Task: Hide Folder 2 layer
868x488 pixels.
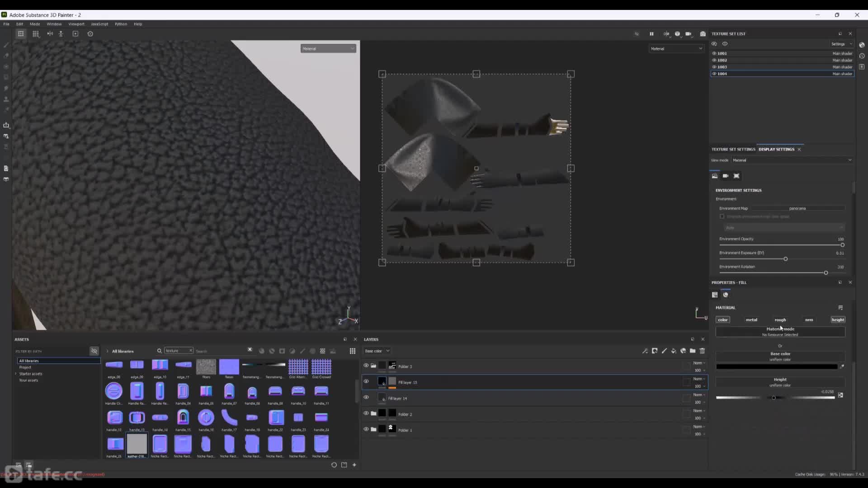Action: [366, 413]
